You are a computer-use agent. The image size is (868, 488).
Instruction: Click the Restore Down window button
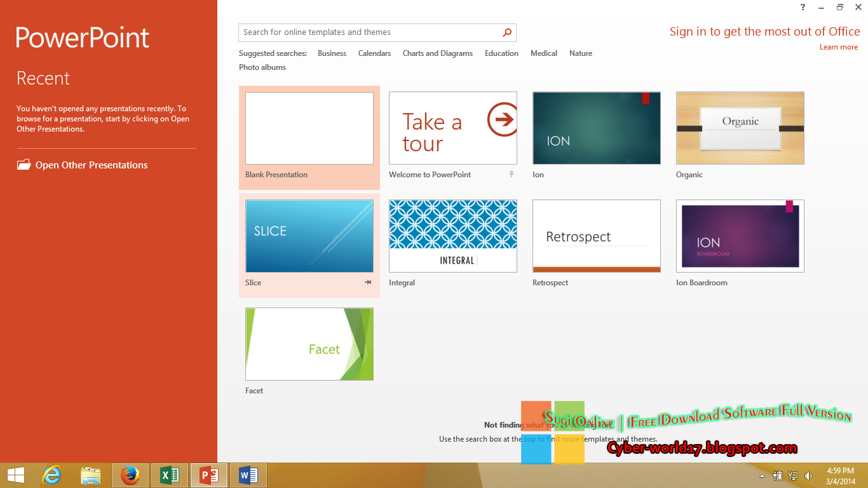click(x=839, y=7)
